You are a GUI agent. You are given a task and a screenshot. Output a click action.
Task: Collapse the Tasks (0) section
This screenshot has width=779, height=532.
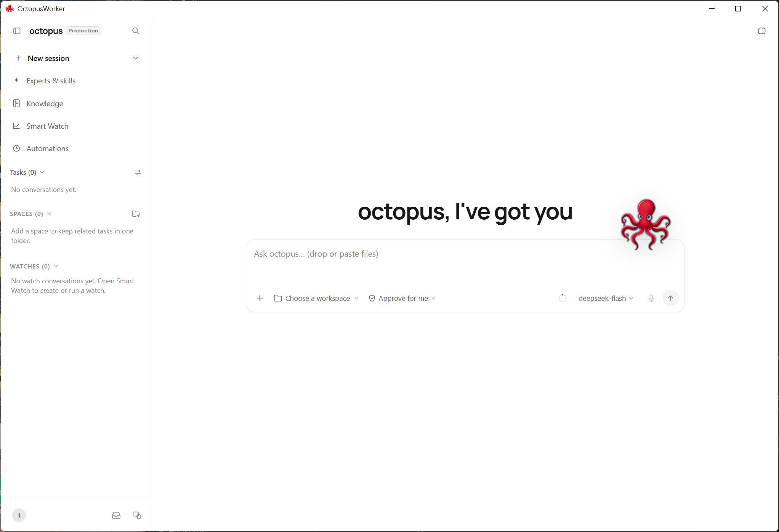point(27,173)
